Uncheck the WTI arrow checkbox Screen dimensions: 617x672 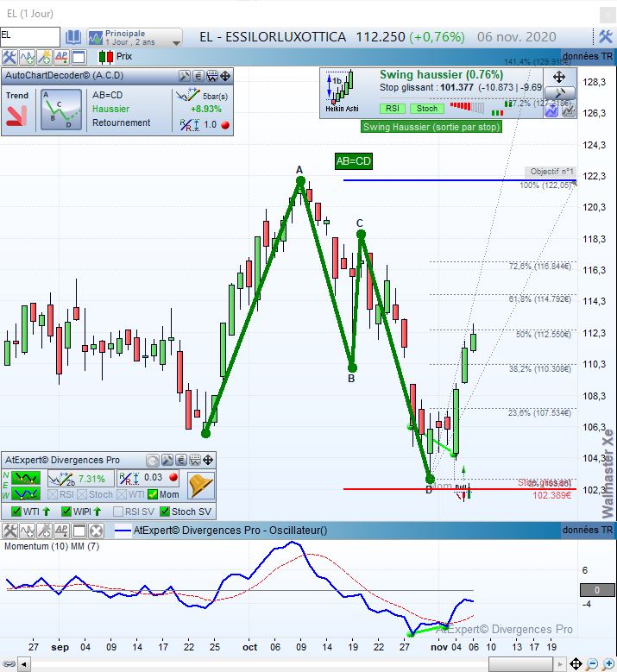pyautogui.click(x=16, y=512)
